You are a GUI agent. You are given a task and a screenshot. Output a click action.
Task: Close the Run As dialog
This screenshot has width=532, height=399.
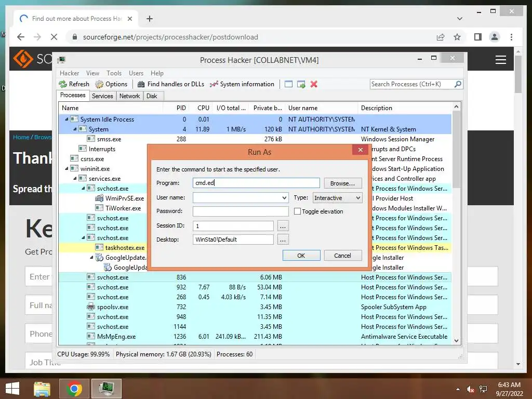coord(361,150)
